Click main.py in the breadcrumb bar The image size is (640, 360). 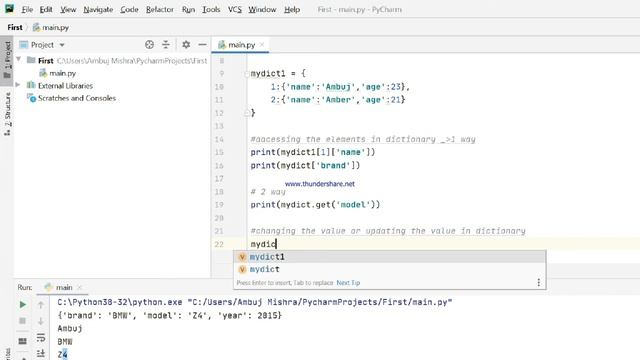(51, 27)
